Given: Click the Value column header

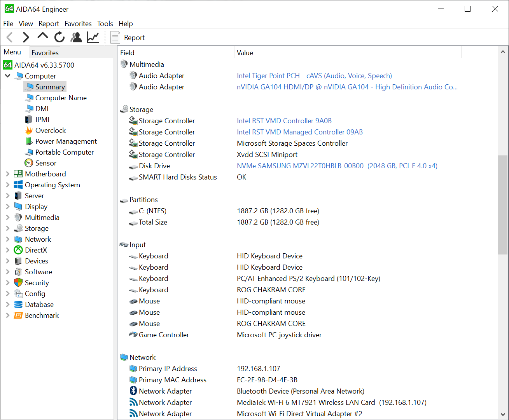Looking at the screenshot, I should 348,52.
